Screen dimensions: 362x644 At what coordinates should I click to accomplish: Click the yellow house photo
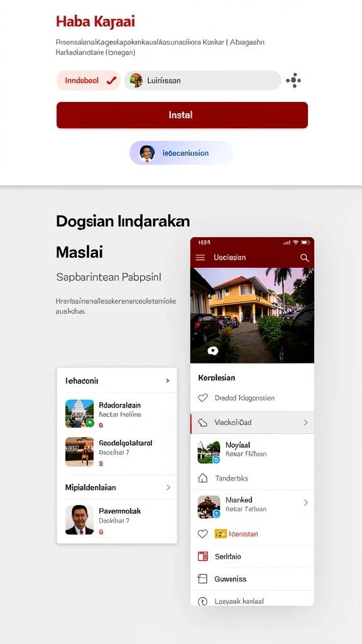click(x=252, y=316)
